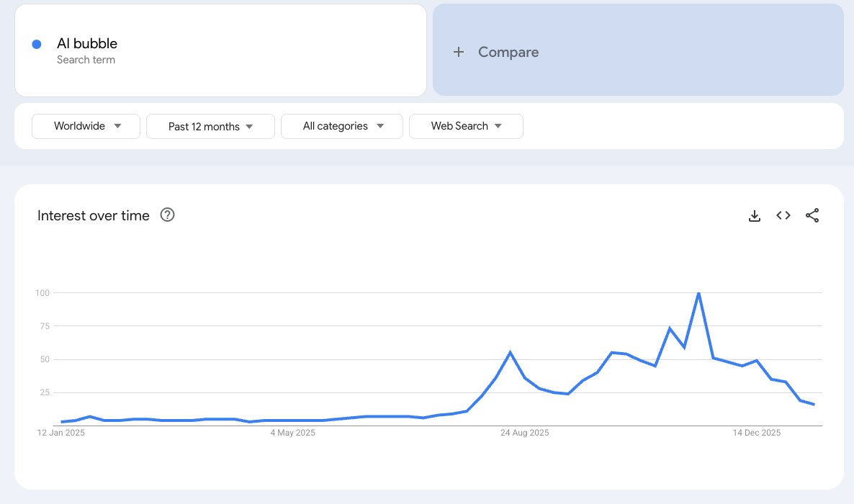
Task: Click the Compare panel to add a term
Action: coord(638,49)
